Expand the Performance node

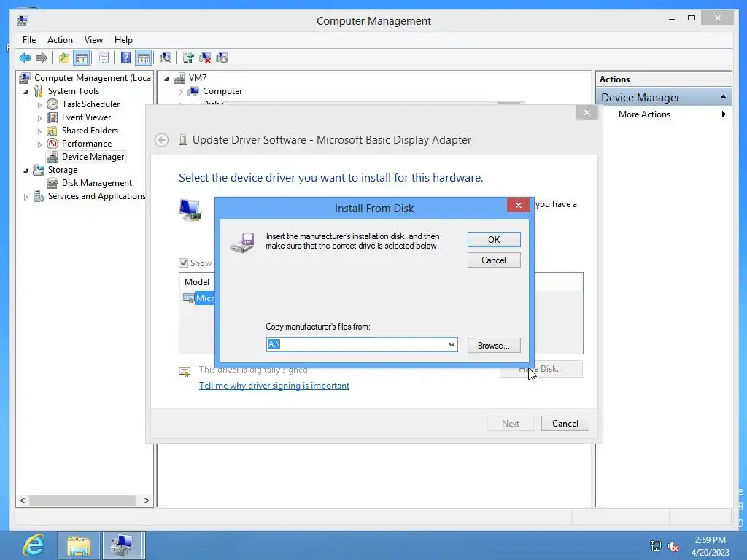pos(39,144)
